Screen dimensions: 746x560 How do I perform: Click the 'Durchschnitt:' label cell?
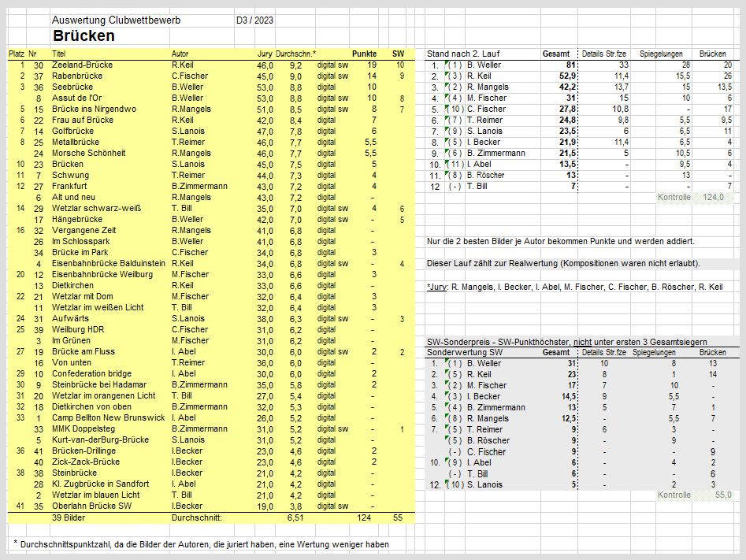196,517
